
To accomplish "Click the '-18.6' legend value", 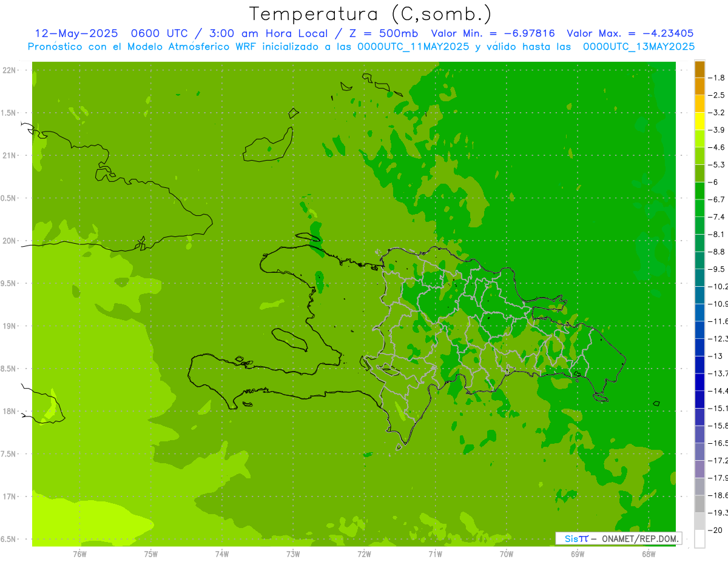I will [718, 495].
